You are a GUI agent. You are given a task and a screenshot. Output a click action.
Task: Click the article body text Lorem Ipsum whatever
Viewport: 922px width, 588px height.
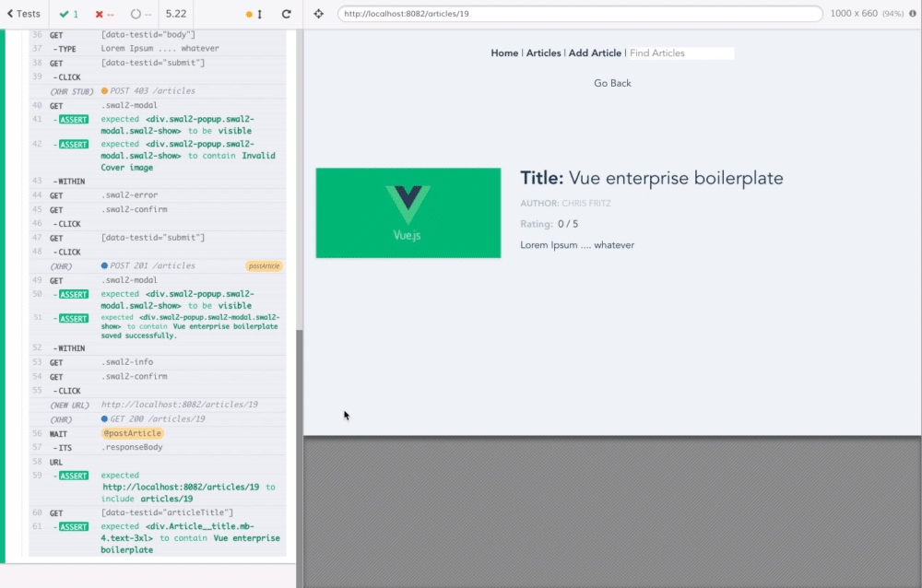pos(577,245)
